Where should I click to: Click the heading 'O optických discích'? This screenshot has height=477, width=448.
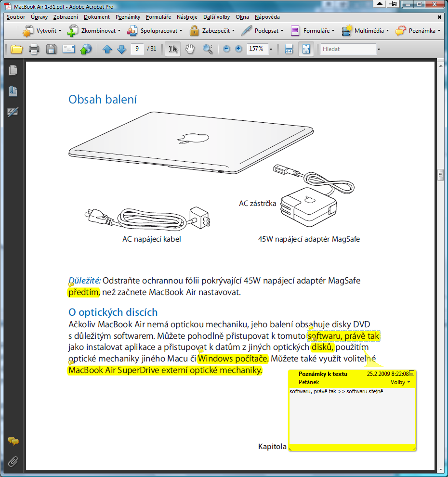(113, 312)
